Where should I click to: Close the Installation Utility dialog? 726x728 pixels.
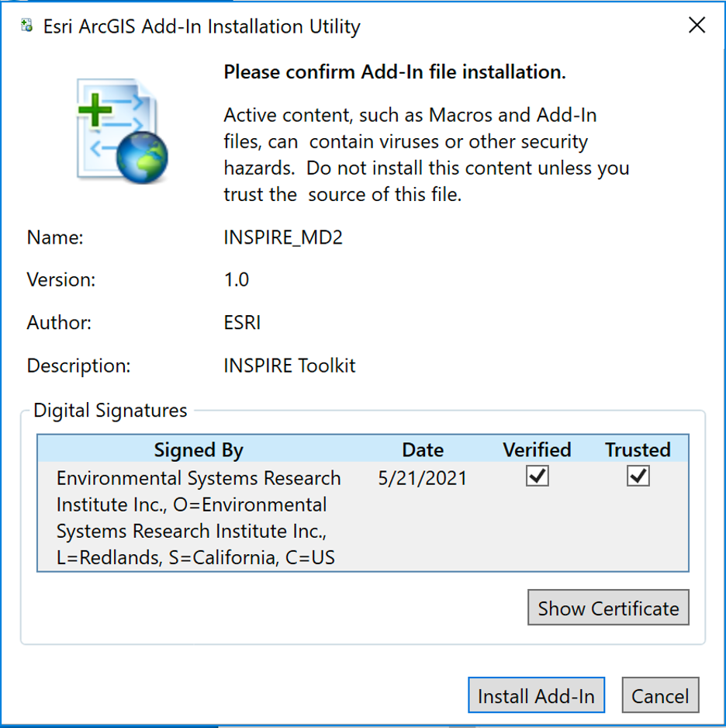697,25
